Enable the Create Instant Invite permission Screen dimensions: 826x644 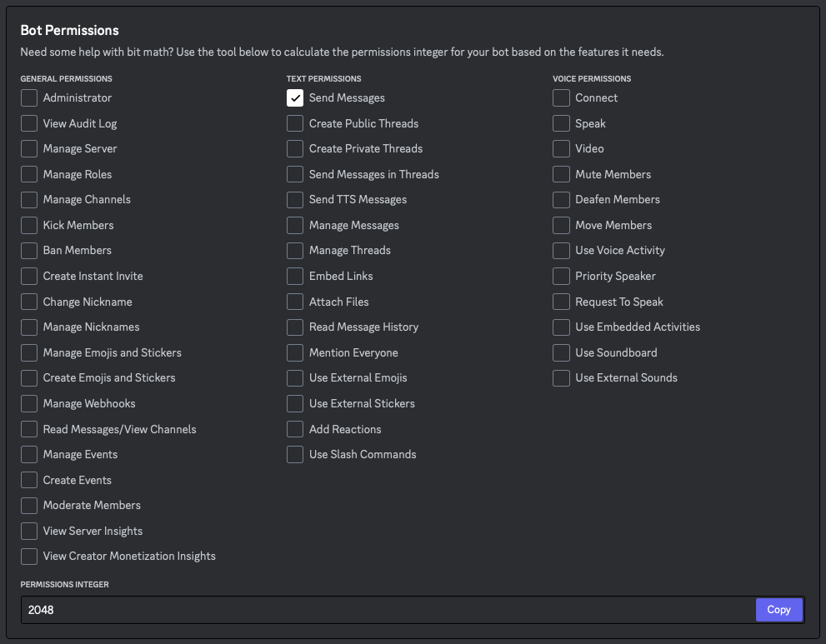click(29, 276)
